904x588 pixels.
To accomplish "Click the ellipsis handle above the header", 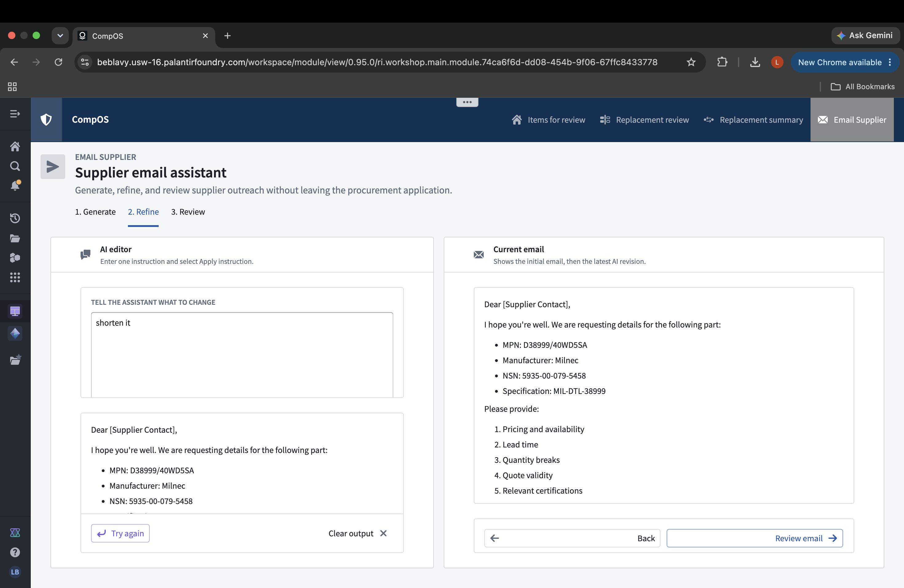I will (467, 102).
